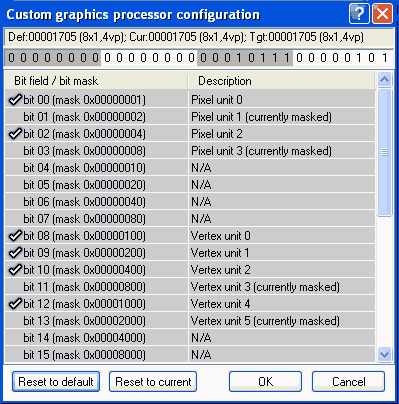Viewport: 399px width, 404px height.
Task: Enable bit 11 Vertex unit 3 row
Action: pyautogui.click(x=190, y=287)
